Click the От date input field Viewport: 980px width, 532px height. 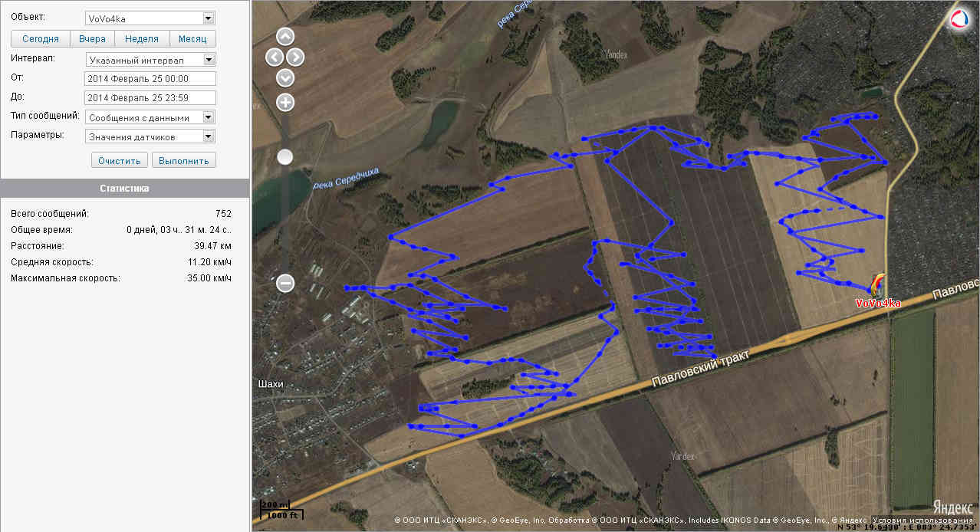pos(150,78)
